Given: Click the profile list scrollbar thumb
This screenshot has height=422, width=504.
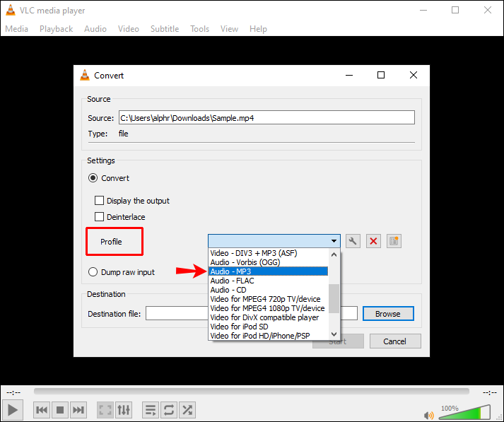Looking at the screenshot, I should pyautogui.click(x=334, y=298).
